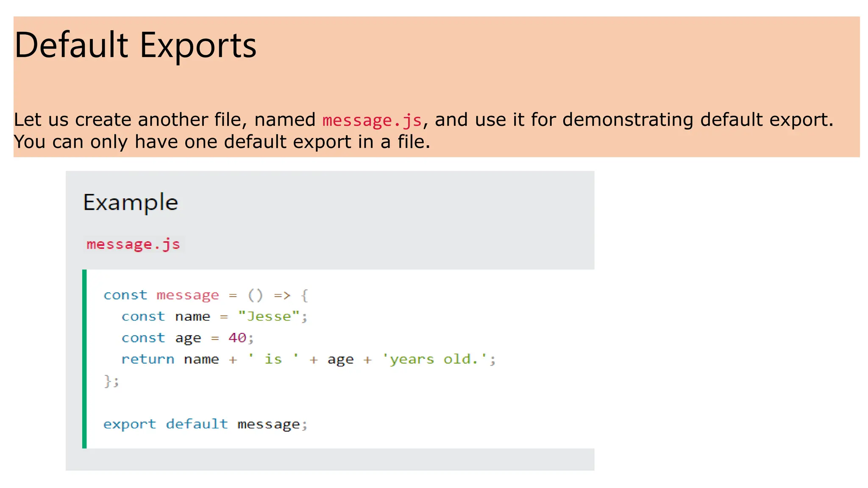This screenshot has height=488, width=868.
Task: Click the red 'message.js' in the intro sentence
Action: tap(372, 120)
